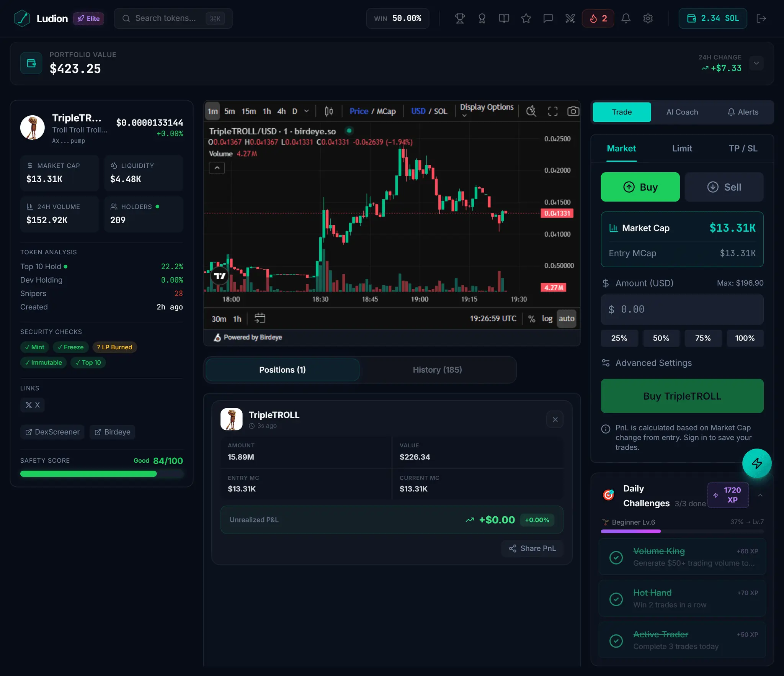
Task: Open the chat message icon
Action: 548,18
